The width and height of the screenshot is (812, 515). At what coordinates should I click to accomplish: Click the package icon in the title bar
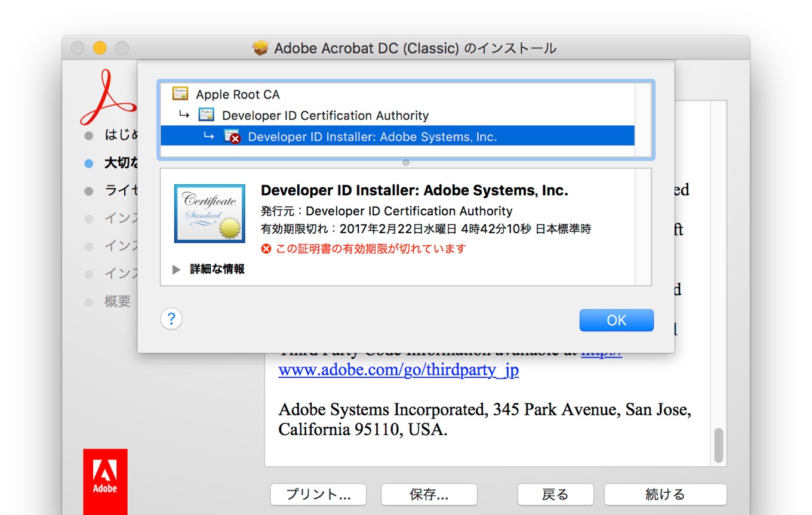pos(261,48)
